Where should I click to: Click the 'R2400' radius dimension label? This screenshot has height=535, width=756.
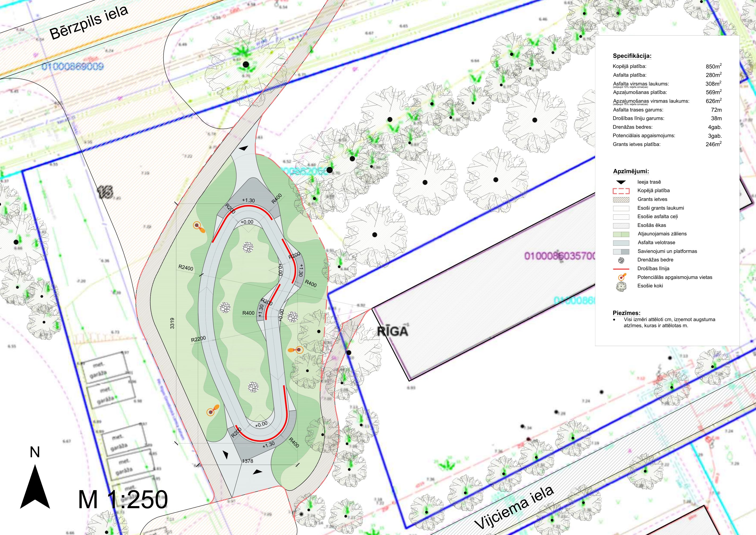pos(186,267)
